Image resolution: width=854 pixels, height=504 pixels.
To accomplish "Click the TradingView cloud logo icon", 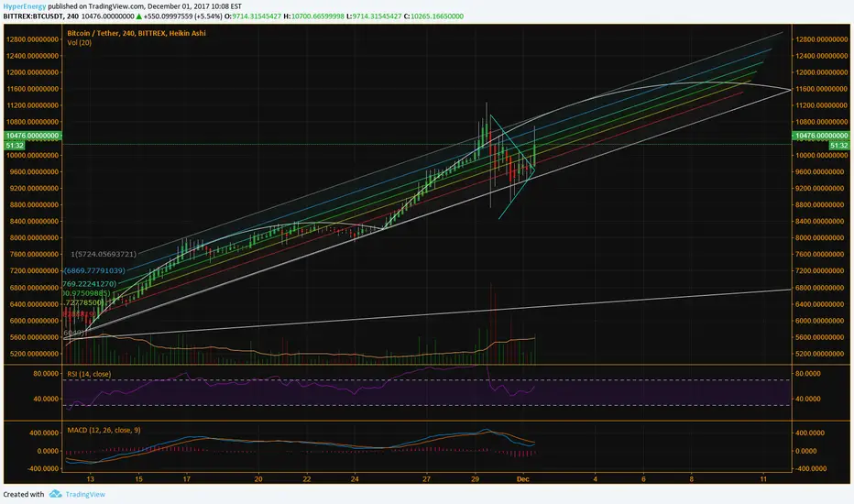I will pyautogui.click(x=56, y=494).
